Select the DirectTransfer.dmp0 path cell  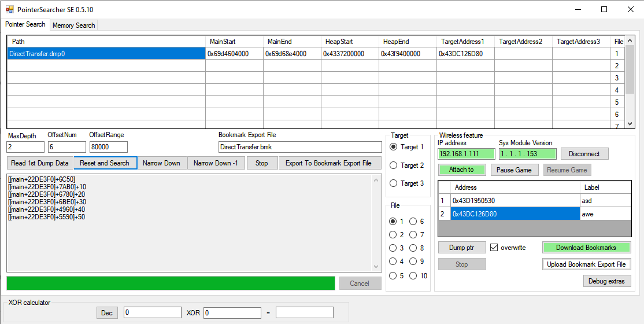pyautogui.click(x=106, y=53)
